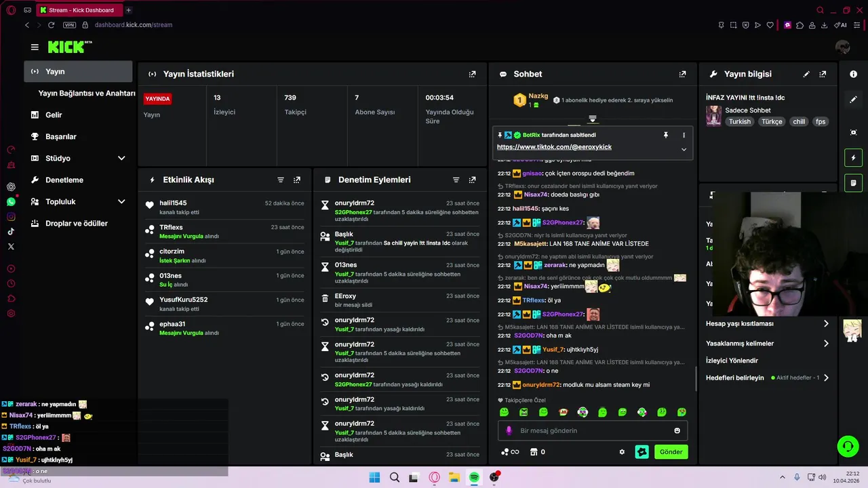This screenshot has height=488, width=868.
Task: Click İzleyici Yönlendir option
Action: click(732, 361)
